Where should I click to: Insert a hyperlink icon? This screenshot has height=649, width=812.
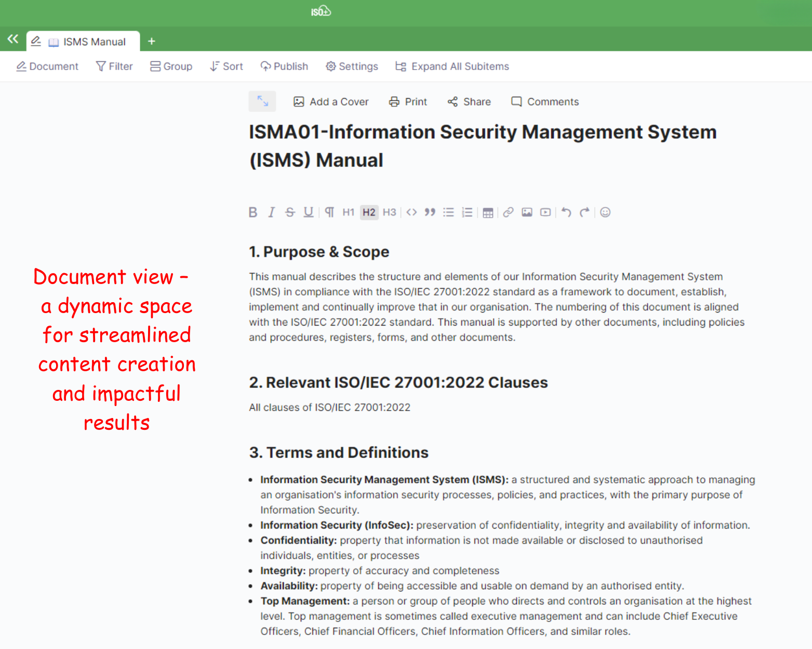tap(508, 212)
